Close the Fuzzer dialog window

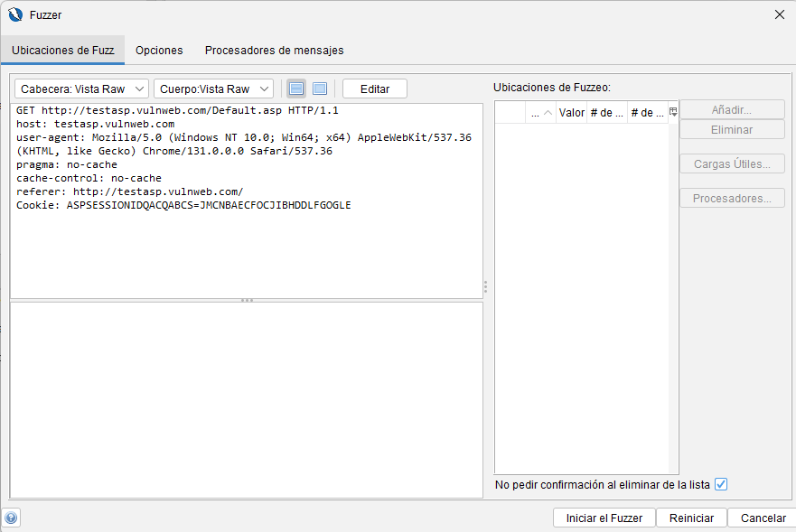point(780,14)
